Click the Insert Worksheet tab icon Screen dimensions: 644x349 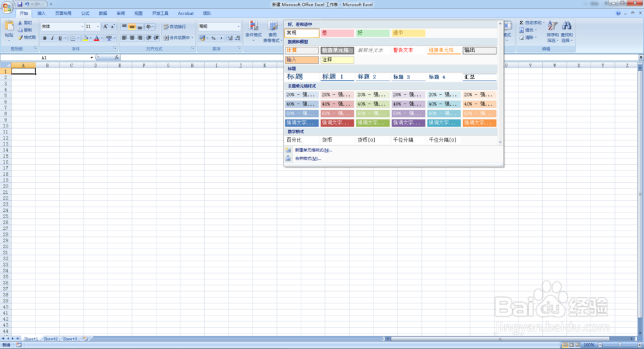click(86, 339)
